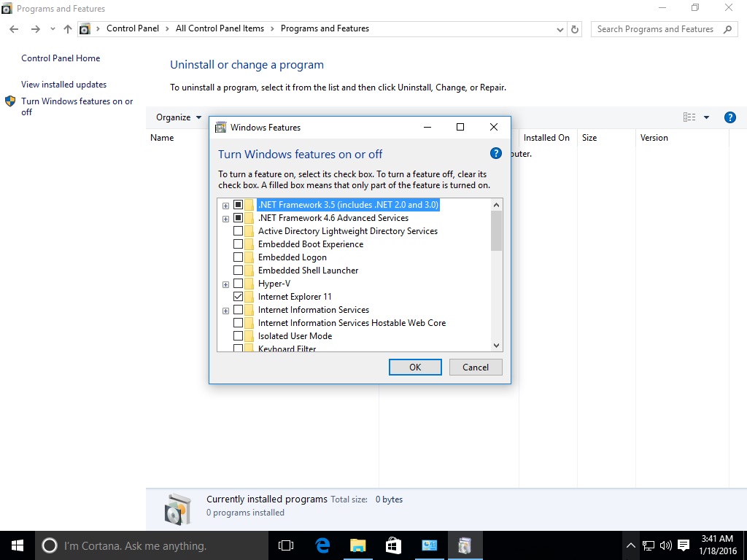Enable the Embedded Boot Experience checkbox
The height and width of the screenshot is (560, 747).
(x=238, y=244)
